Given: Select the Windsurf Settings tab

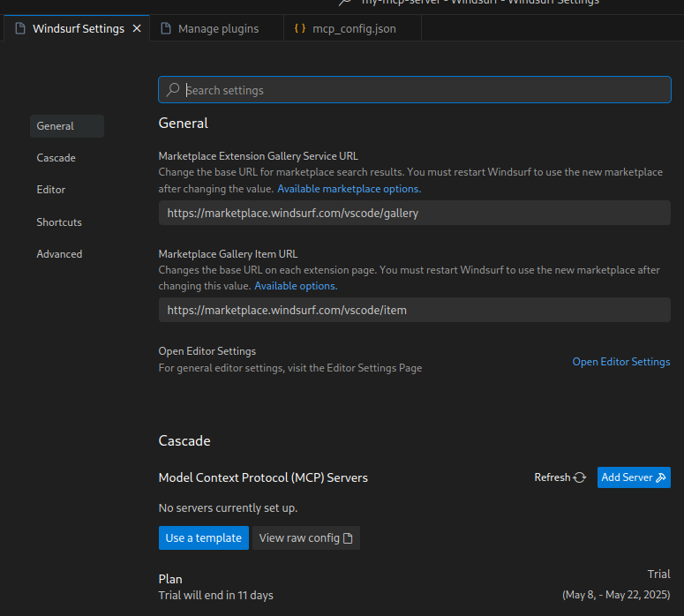Looking at the screenshot, I should 77,28.
